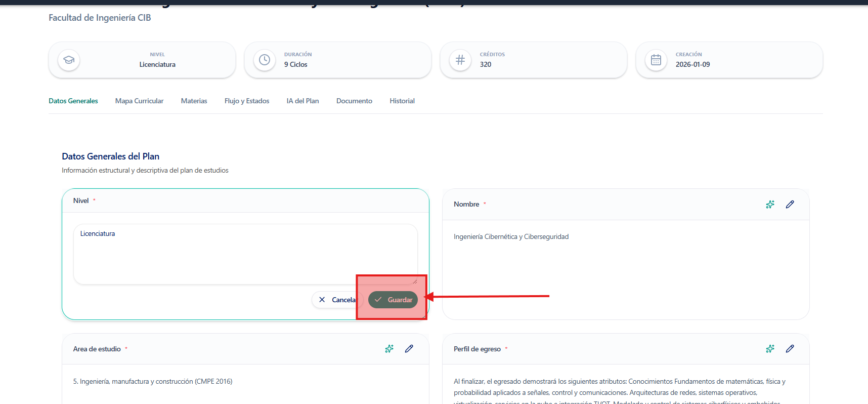Viewport: 868px width, 404px height.
Task: Click the hash Créditos icon
Action: pos(460,60)
